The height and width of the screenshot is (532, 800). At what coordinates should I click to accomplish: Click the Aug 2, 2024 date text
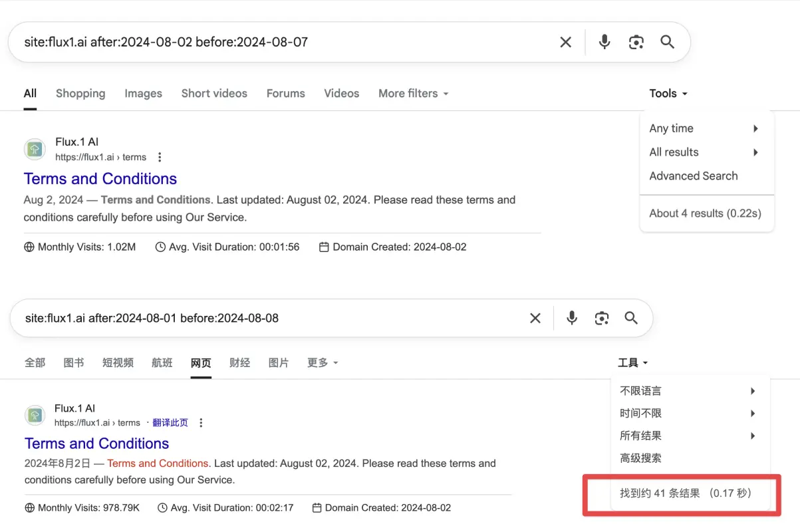tap(54, 199)
